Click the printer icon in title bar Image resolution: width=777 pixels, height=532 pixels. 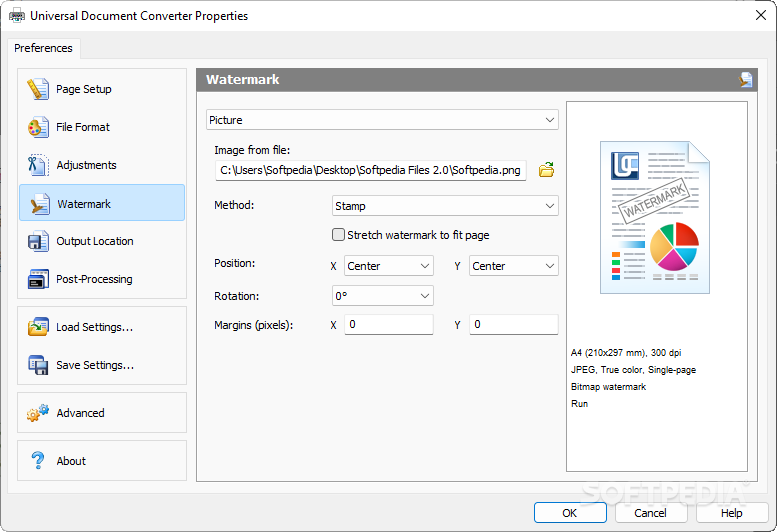[17, 15]
